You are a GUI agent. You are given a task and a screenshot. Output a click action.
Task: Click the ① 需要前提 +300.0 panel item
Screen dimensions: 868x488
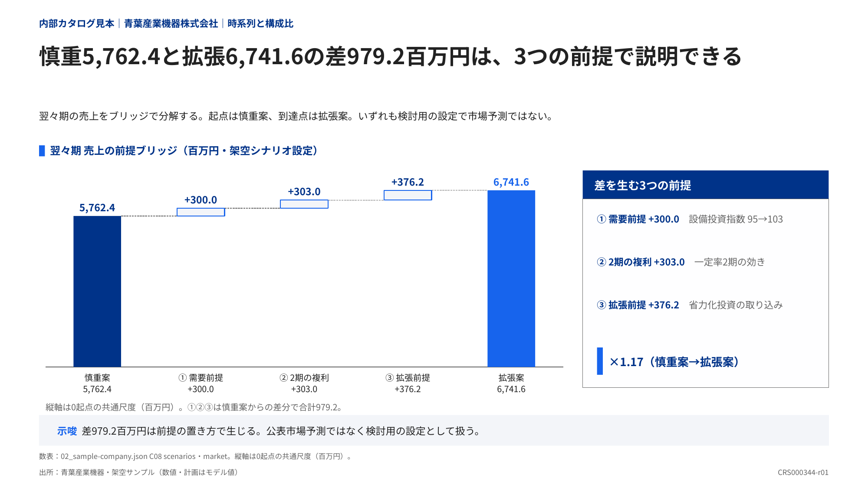[x=638, y=219]
